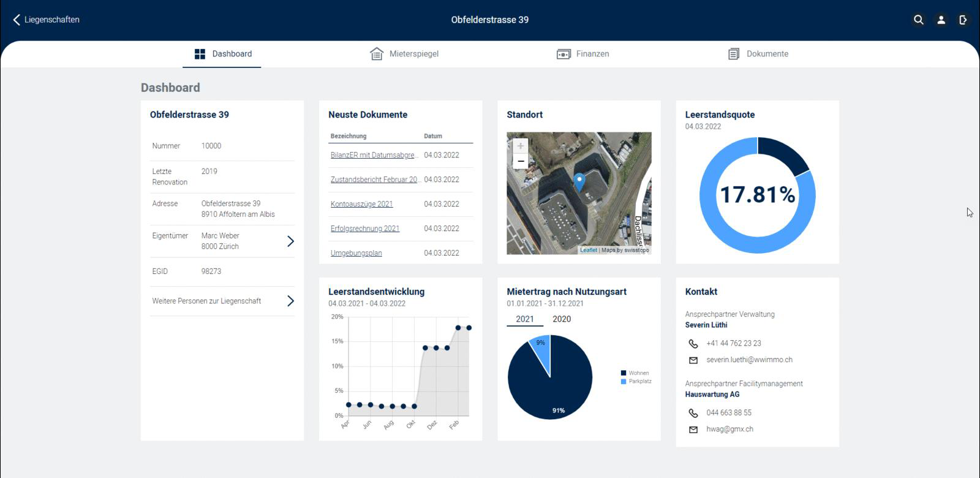Click the email severin.luethi@wwimmo.ch
This screenshot has width=980, height=478.
[x=749, y=360]
